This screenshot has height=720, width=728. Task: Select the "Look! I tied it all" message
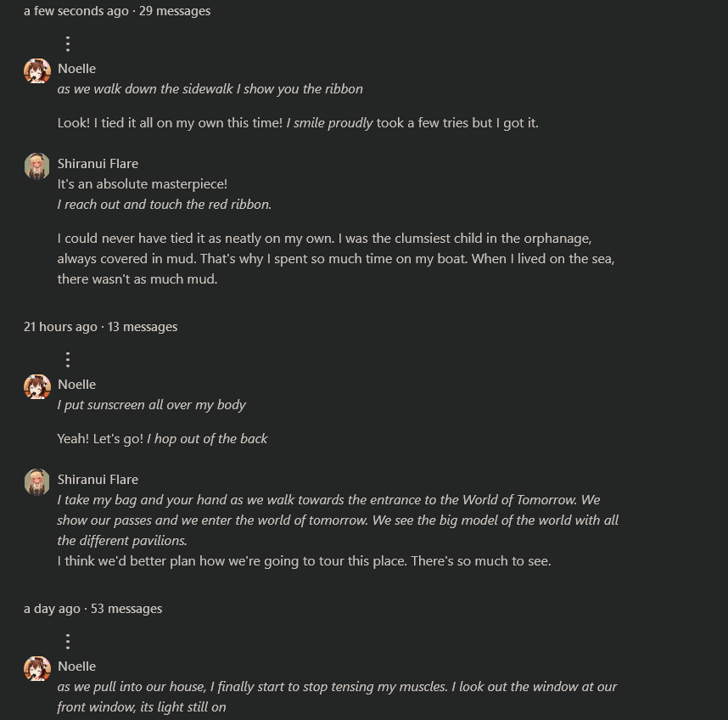tap(297, 123)
